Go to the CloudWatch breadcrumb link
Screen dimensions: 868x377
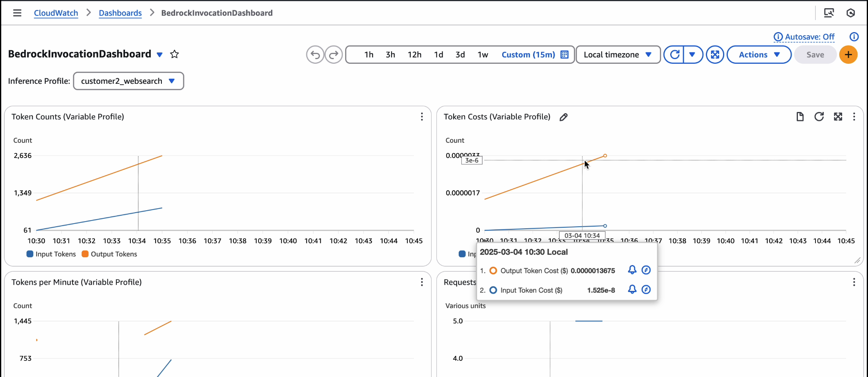pyautogui.click(x=56, y=13)
